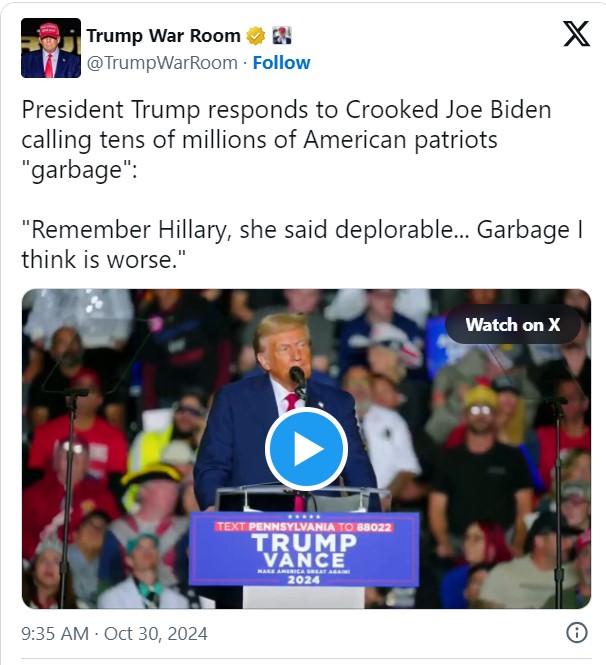The width and height of the screenshot is (606, 665).
Task: Open the Trump War Room profile avatar
Action: tap(50, 48)
